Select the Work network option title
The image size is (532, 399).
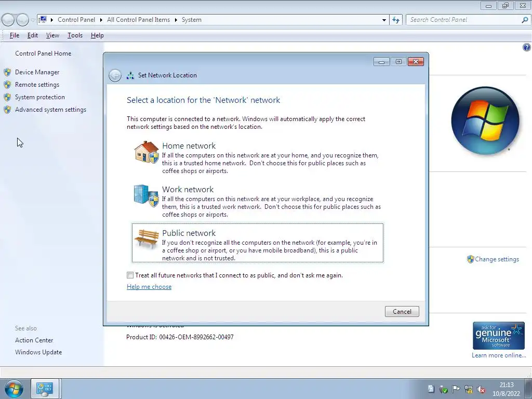(x=188, y=189)
